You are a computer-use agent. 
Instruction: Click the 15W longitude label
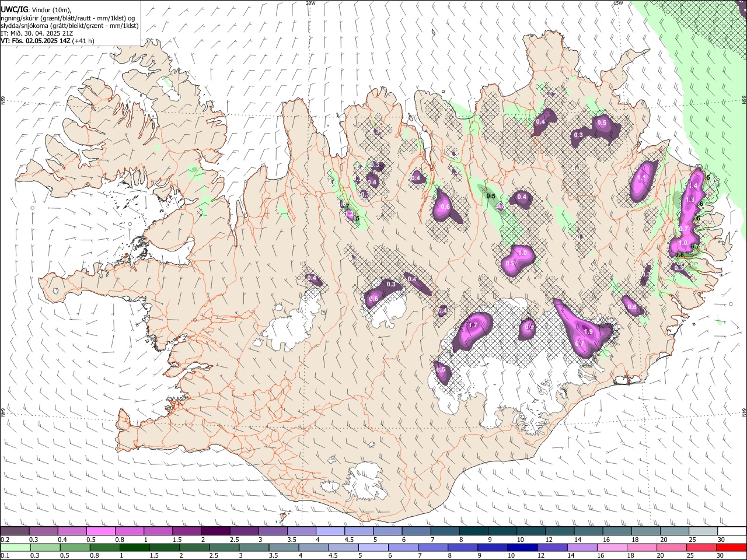coord(618,3)
